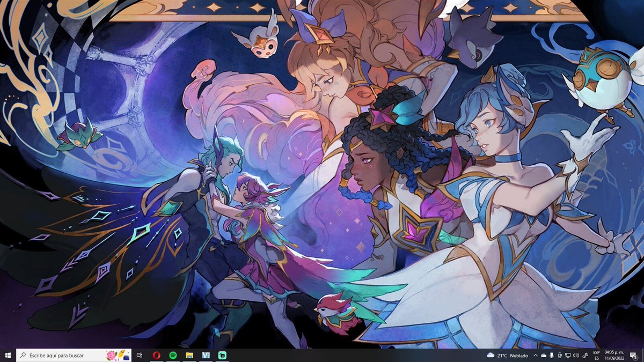Screen dimensions: 644x362
Task: Click the flower search highlight icon
Action: click(118, 355)
